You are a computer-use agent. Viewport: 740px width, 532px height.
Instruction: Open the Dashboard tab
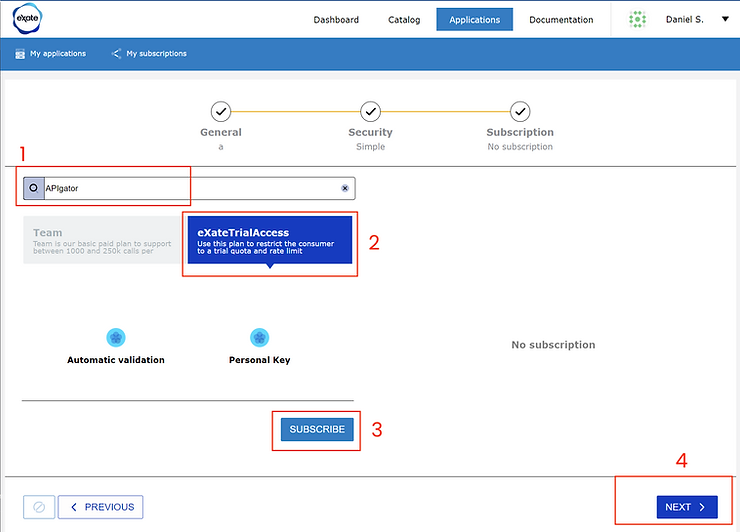[336, 20]
